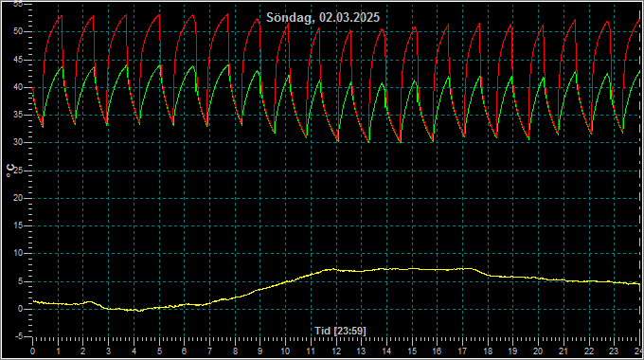Viewport: 644px width, 360px height.
Task: Click the red curve peak near hour 1
Action: (x=62, y=16)
